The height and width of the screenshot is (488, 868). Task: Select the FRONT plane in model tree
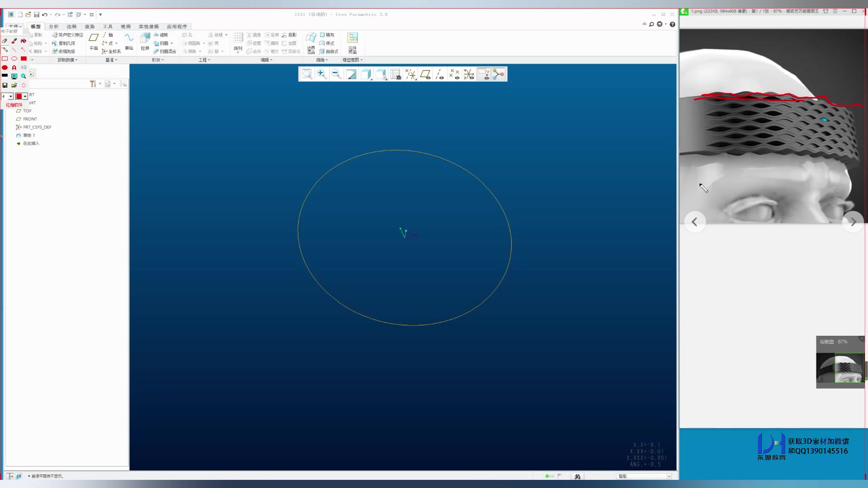[x=30, y=119]
